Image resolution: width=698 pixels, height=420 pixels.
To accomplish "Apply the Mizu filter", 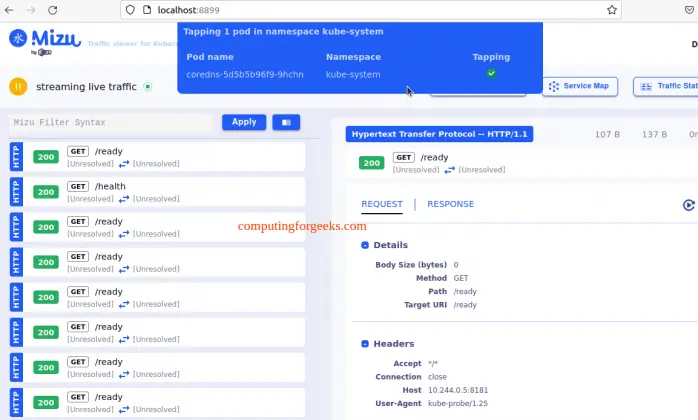I will tap(244, 122).
